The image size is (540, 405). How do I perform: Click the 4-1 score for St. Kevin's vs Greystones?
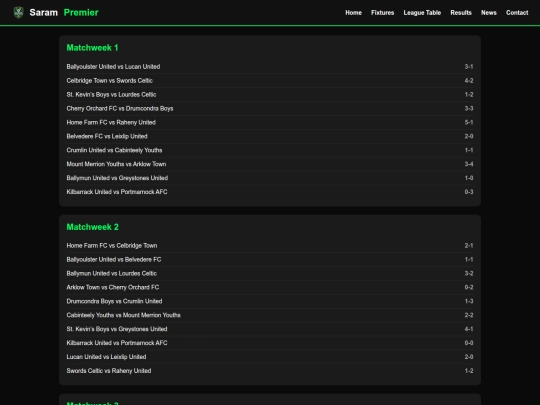click(469, 329)
